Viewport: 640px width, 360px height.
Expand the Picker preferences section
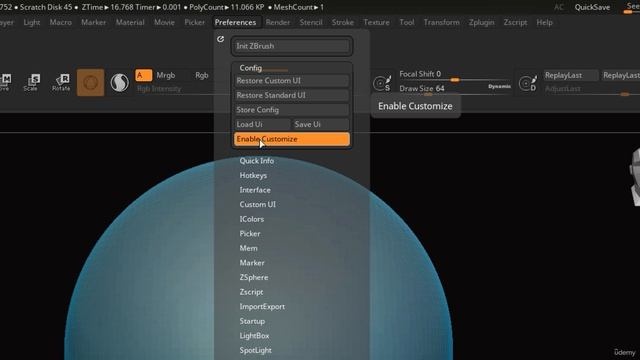point(250,234)
